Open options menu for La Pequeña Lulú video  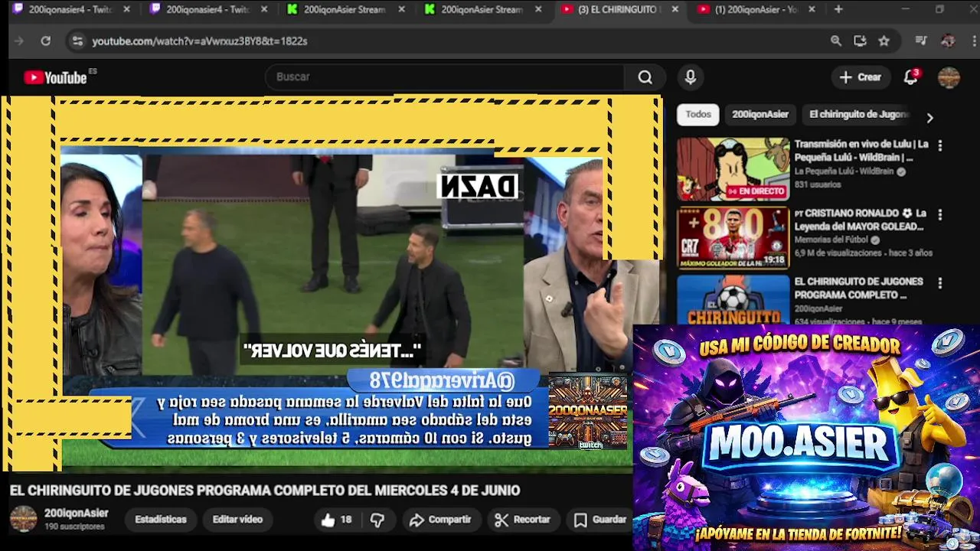940,145
